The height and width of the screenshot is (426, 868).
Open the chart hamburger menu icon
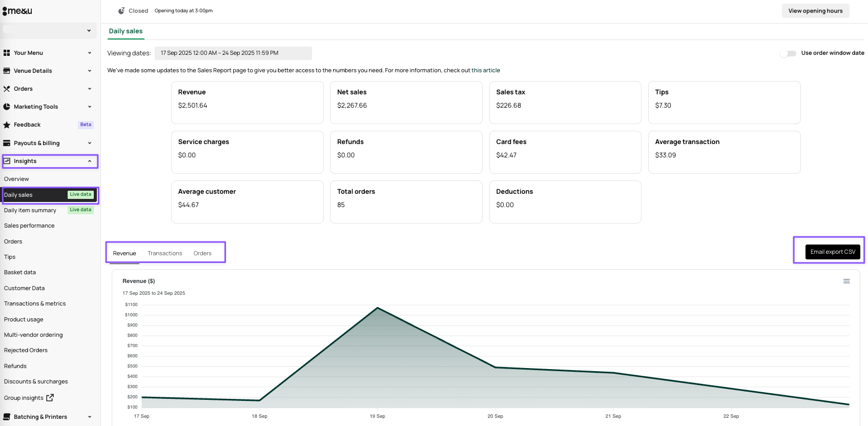(x=846, y=281)
